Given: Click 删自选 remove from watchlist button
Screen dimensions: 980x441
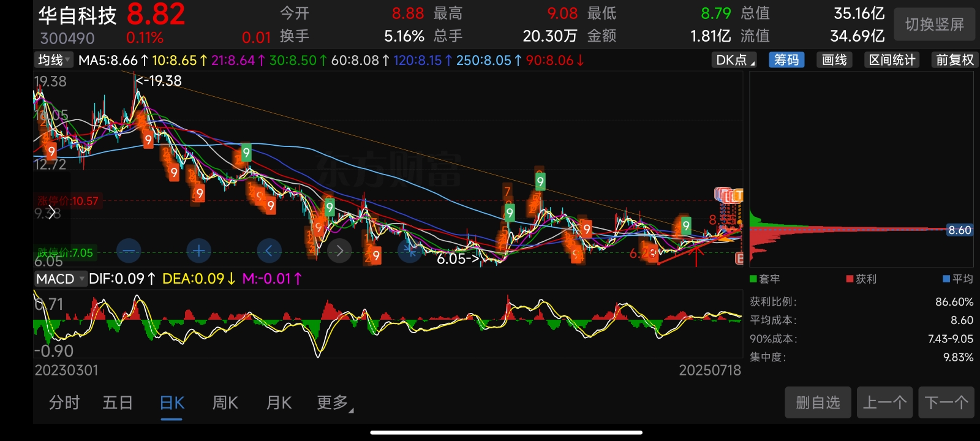Looking at the screenshot, I should (818, 402).
